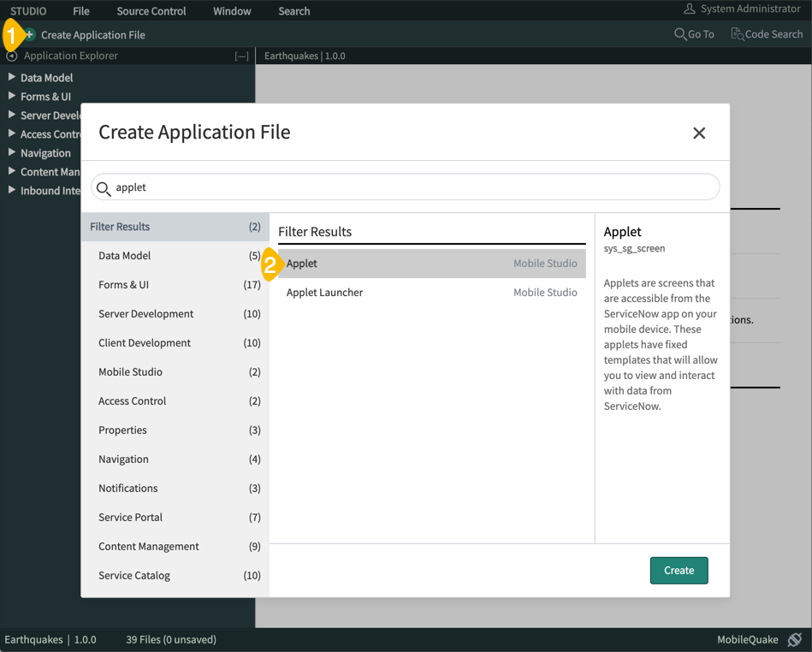Select the Applet Launcher file type

pyautogui.click(x=325, y=293)
